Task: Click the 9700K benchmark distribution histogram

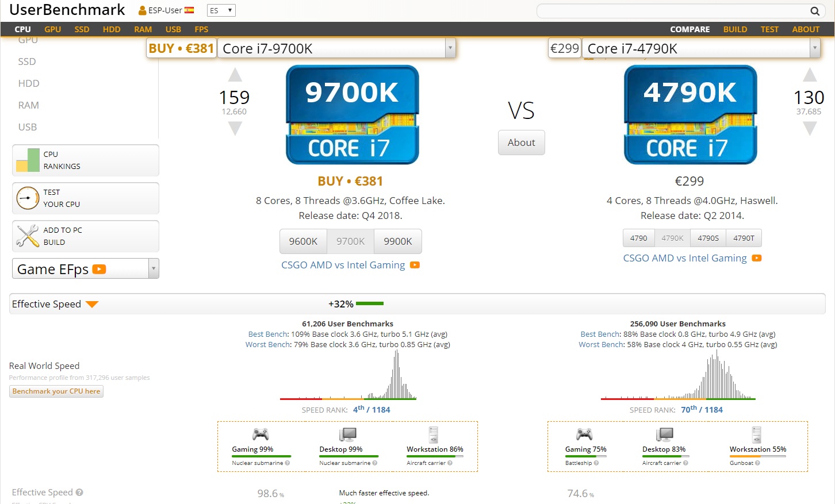Action: (x=348, y=375)
